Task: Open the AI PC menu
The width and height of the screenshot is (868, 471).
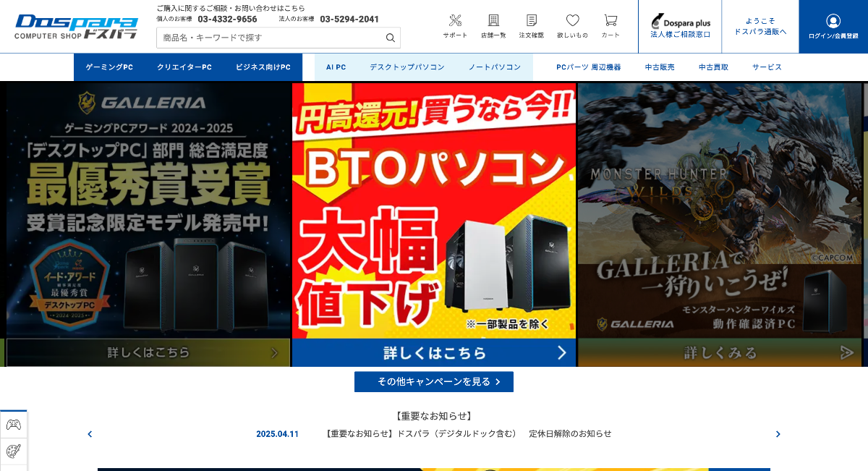Action: (x=336, y=67)
